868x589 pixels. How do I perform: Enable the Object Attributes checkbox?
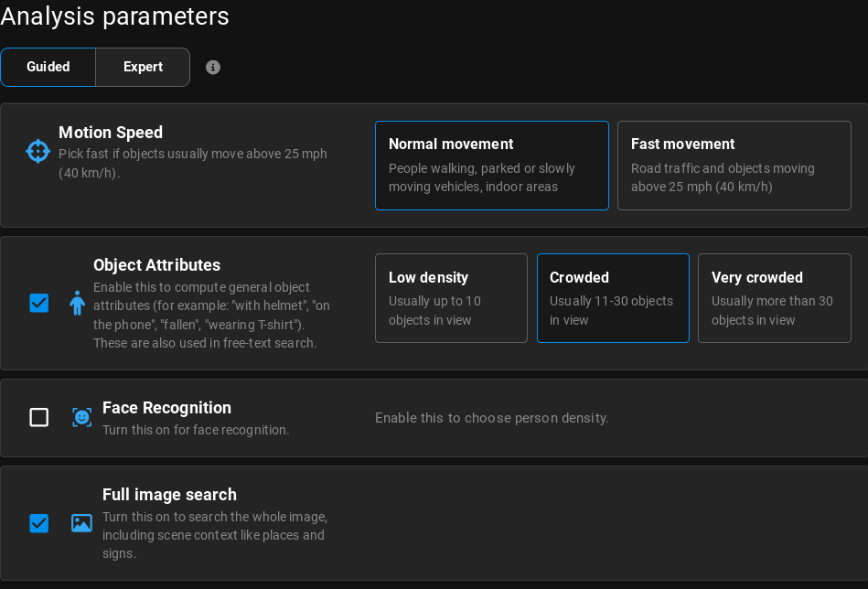(38, 303)
